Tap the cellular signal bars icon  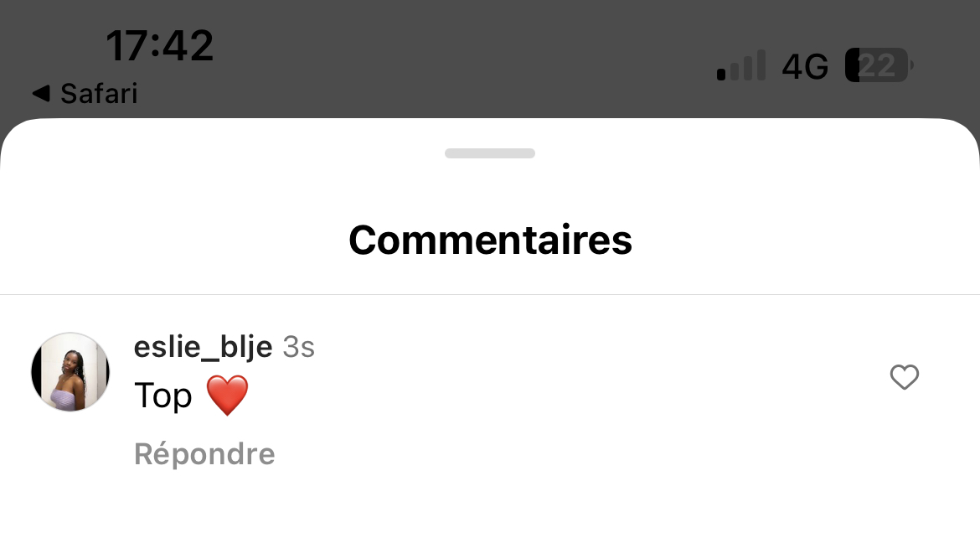pyautogui.click(x=740, y=65)
